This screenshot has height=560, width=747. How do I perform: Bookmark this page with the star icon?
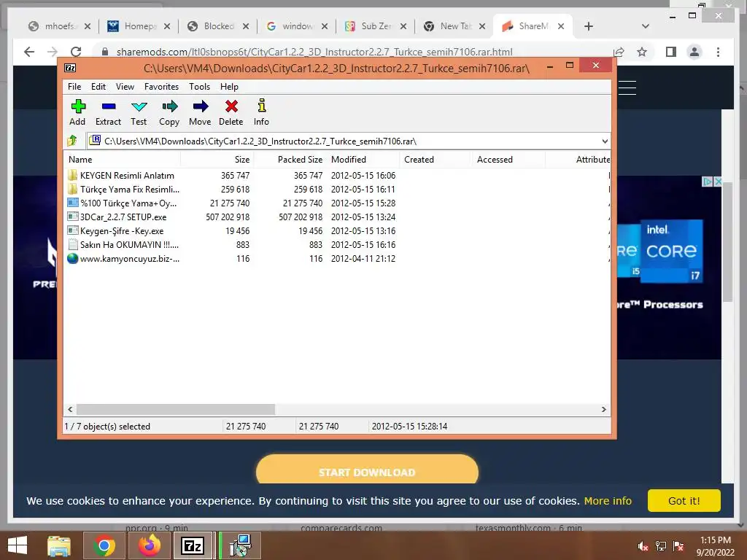click(642, 52)
